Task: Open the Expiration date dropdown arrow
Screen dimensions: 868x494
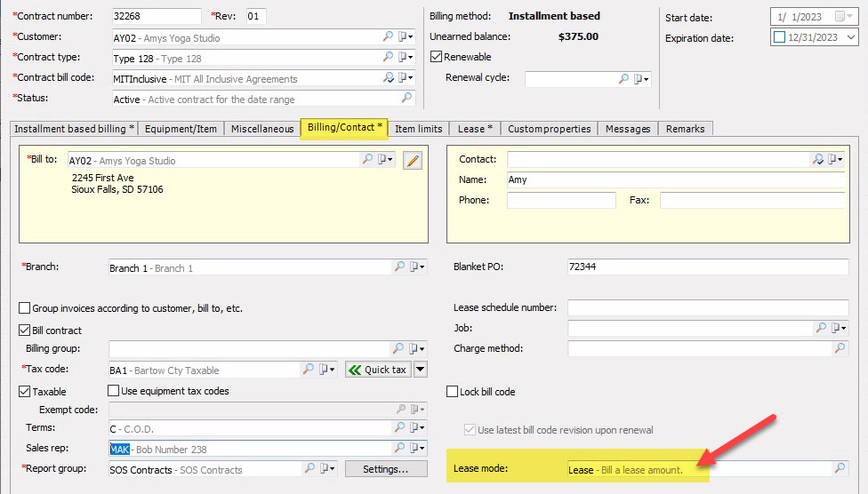Action: tap(851, 37)
